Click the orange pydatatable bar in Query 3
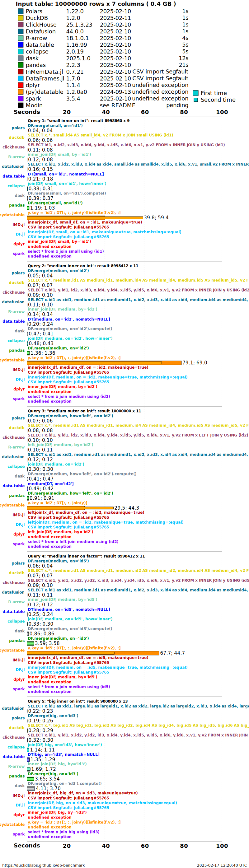Screen dimensions: 249x868 tap(70, 508)
